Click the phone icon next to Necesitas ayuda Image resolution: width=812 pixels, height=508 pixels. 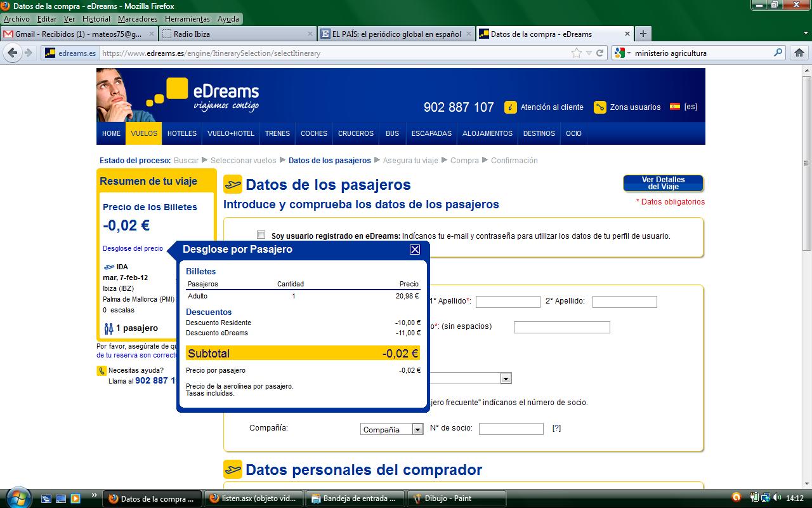coord(101,371)
